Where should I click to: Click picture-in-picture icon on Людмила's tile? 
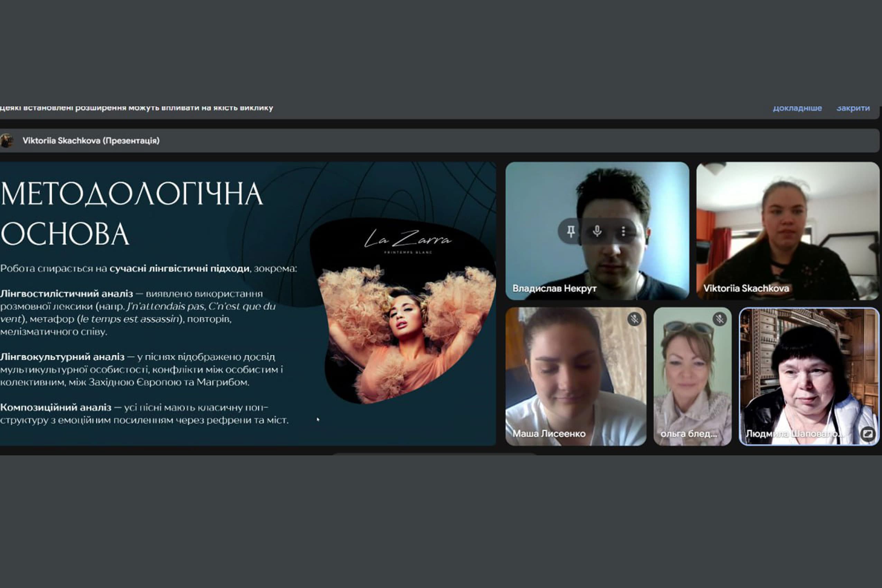pos(867,434)
